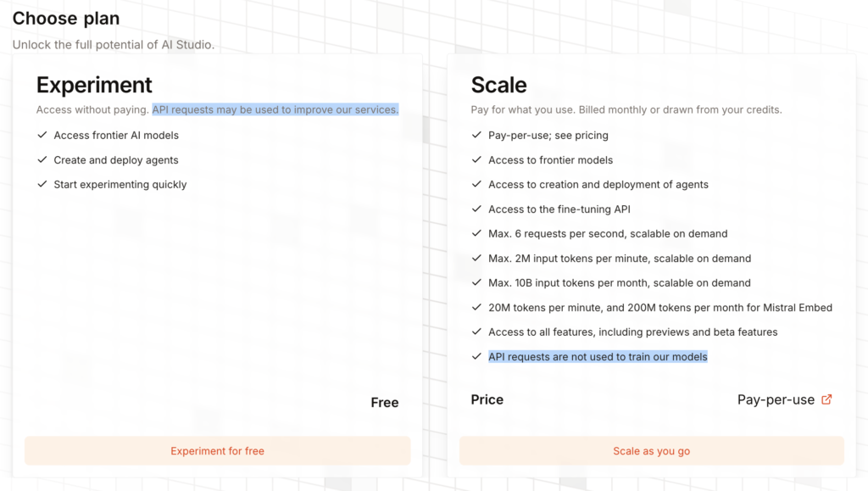This screenshot has height=491, width=868.
Task: Click the external link icon beside Pay-per-use
Action: [827, 399]
